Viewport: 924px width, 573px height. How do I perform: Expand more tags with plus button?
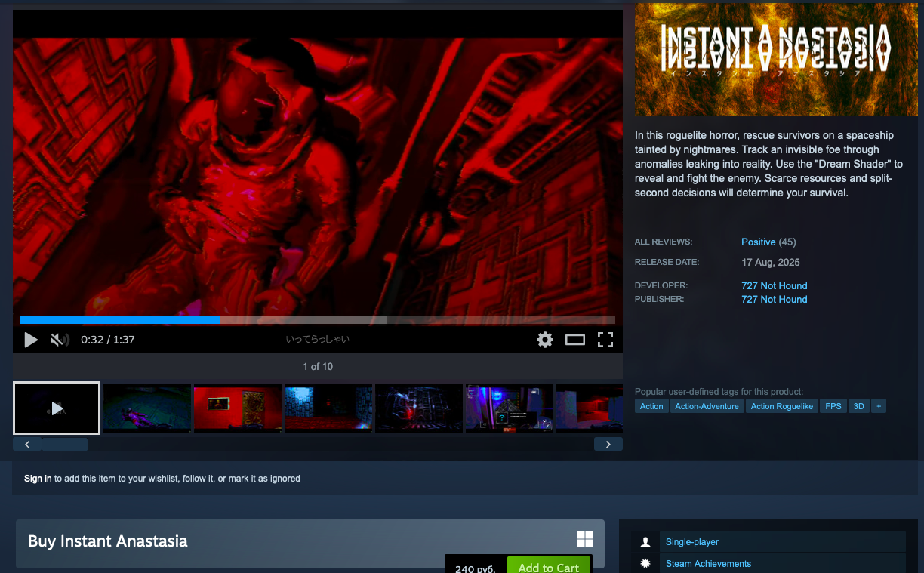(x=878, y=406)
